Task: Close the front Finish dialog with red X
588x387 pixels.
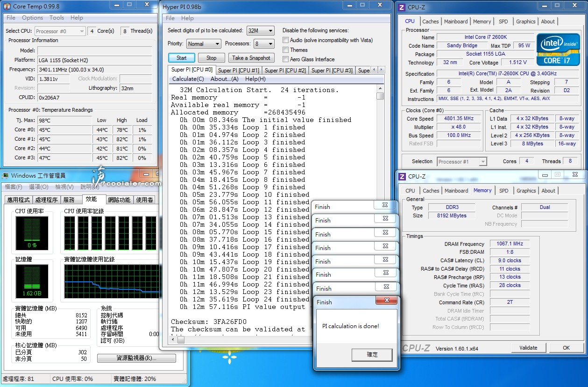Action: coord(386,301)
